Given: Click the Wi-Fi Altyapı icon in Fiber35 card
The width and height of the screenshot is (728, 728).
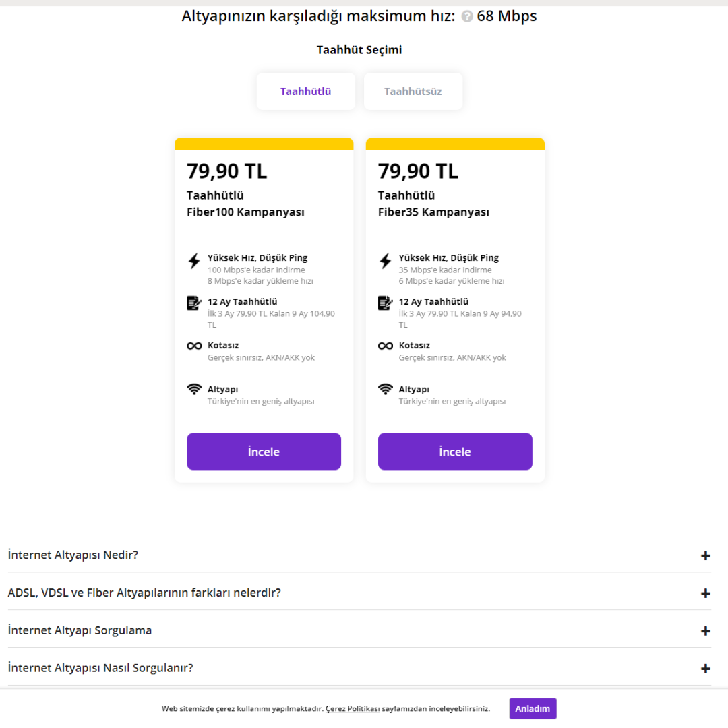Looking at the screenshot, I should (x=386, y=389).
